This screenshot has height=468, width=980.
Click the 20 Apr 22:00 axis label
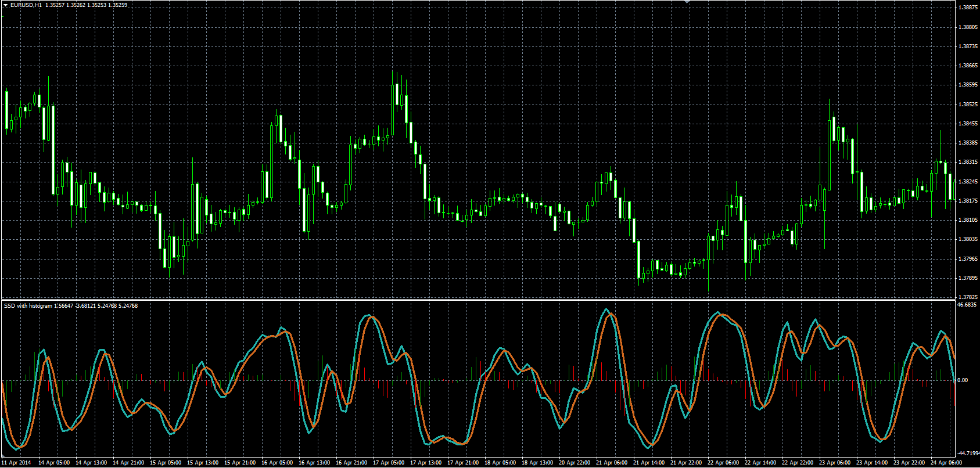point(575,463)
